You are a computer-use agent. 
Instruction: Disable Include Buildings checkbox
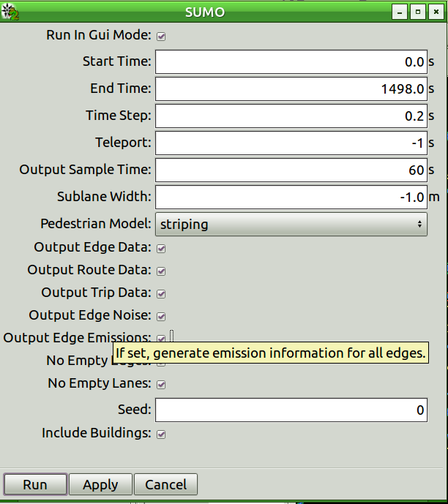coord(161,435)
